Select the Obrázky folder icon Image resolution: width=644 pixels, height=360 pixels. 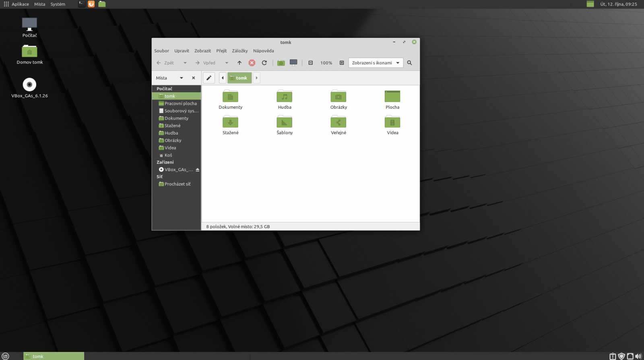pos(339,97)
